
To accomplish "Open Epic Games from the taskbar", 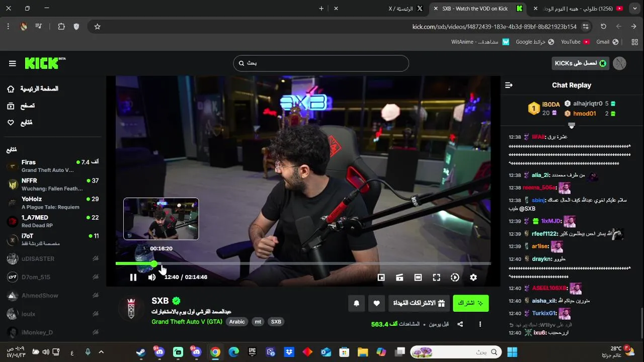I will 252,352.
